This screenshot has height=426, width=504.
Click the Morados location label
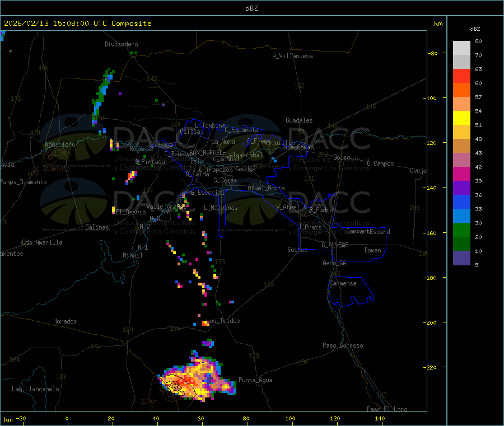65,321
